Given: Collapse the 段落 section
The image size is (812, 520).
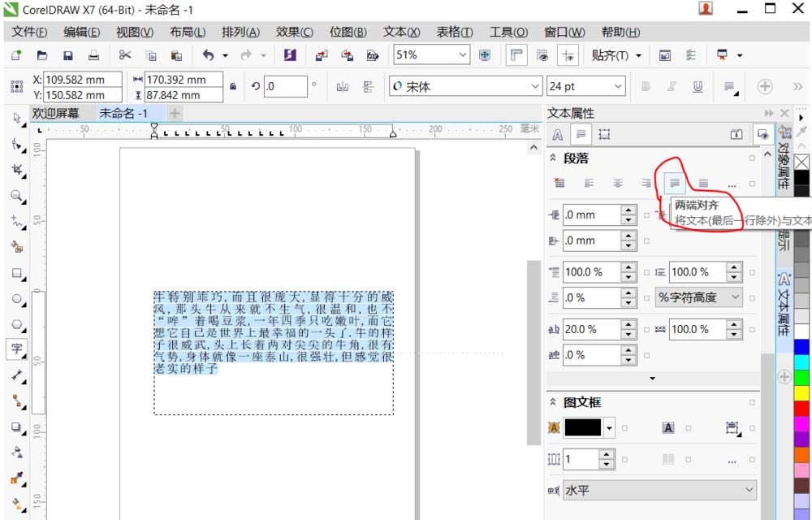Looking at the screenshot, I should coord(552,158).
